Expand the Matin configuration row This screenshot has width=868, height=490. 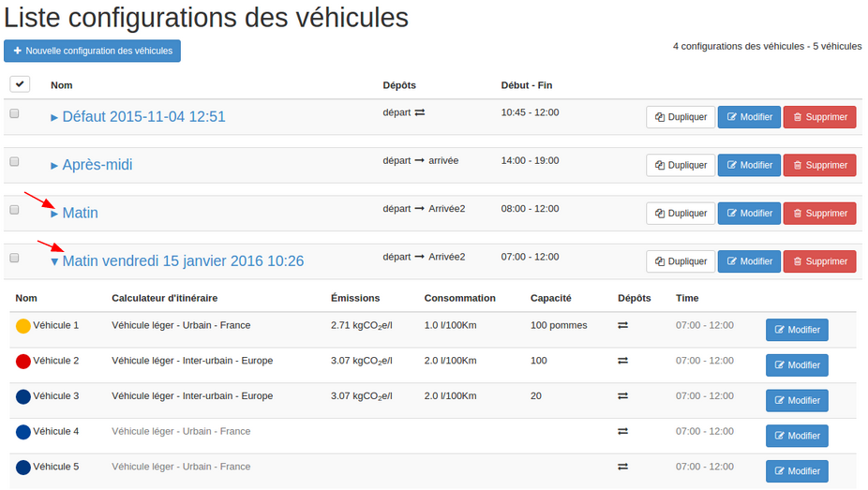[x=54, y=214]
